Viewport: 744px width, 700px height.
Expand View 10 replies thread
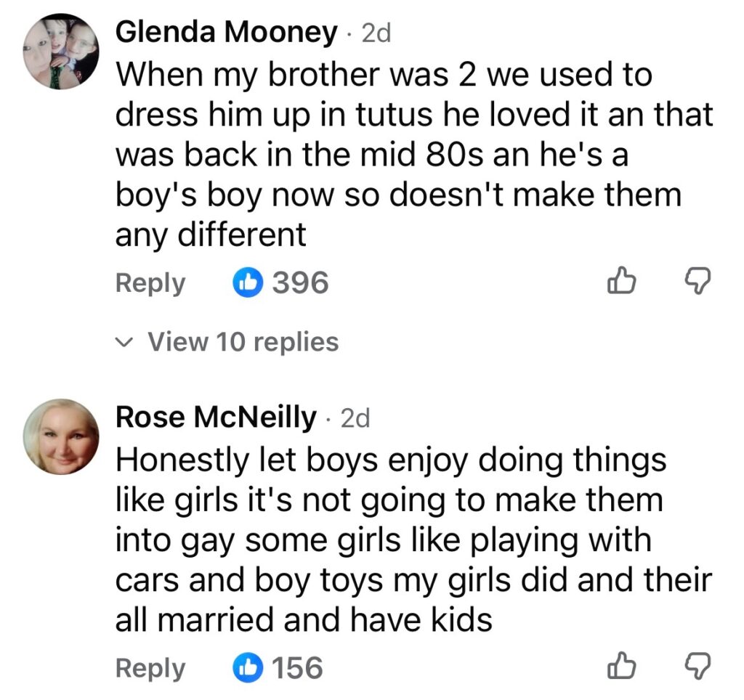(x=243, y=341)
